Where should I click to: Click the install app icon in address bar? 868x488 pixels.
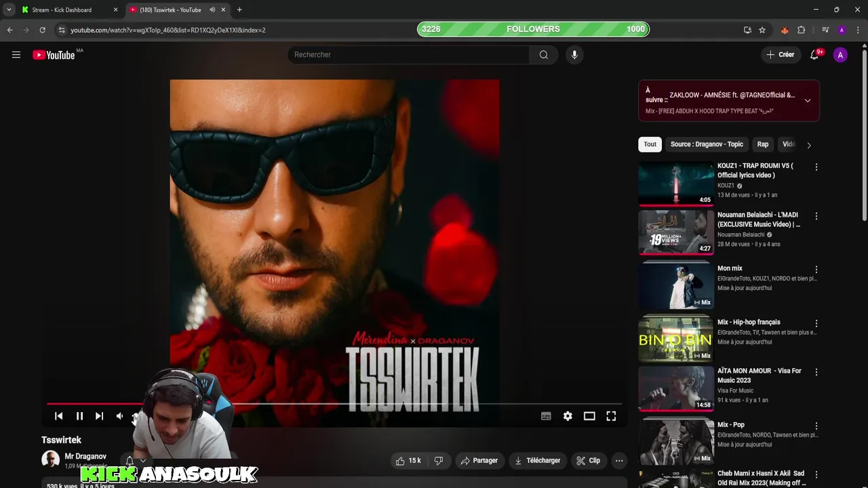tap(747, 30)
